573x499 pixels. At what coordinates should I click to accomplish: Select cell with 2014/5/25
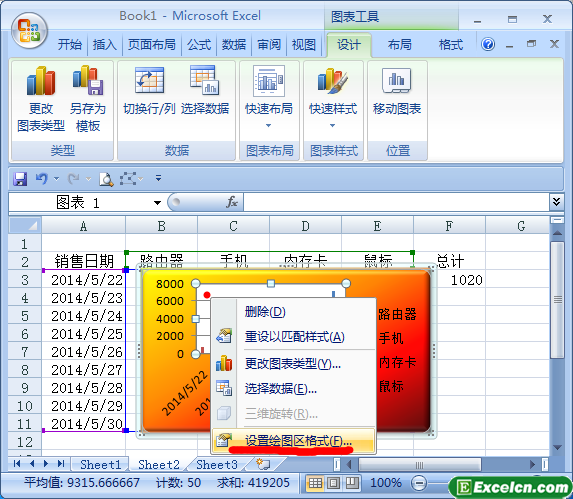click(84, 334)
